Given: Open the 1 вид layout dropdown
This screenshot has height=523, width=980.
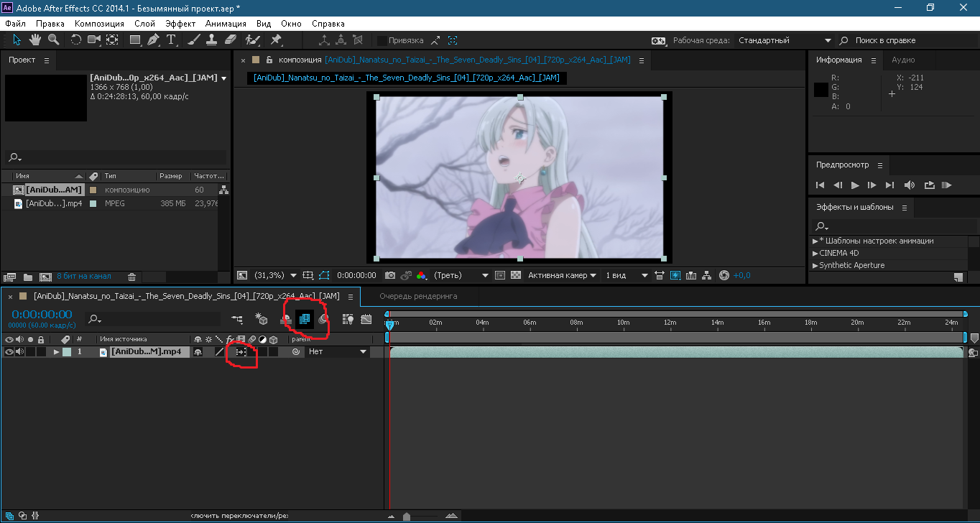Looking at the screenshot, I should coord(627,275).
